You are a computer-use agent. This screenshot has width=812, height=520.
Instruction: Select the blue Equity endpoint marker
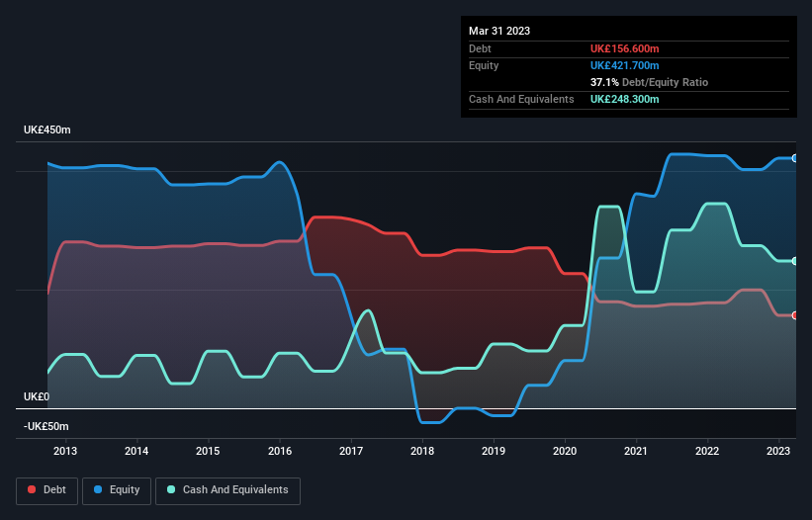click(x=795, y=158)
